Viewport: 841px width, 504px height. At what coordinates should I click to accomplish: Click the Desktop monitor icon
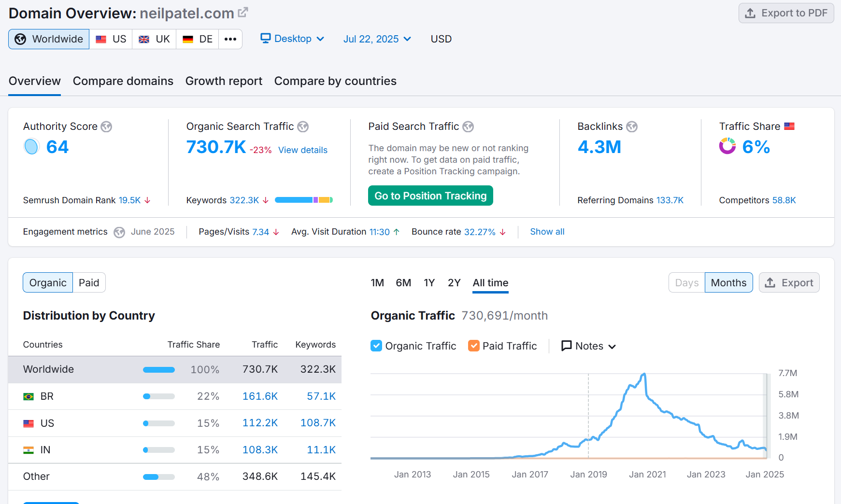click(x=266, y=38)
